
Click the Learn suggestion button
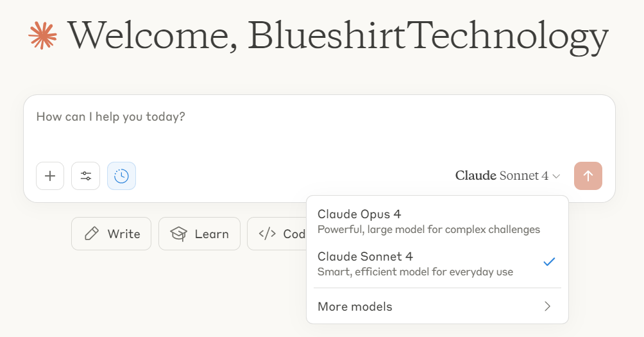tap(199, 234)
